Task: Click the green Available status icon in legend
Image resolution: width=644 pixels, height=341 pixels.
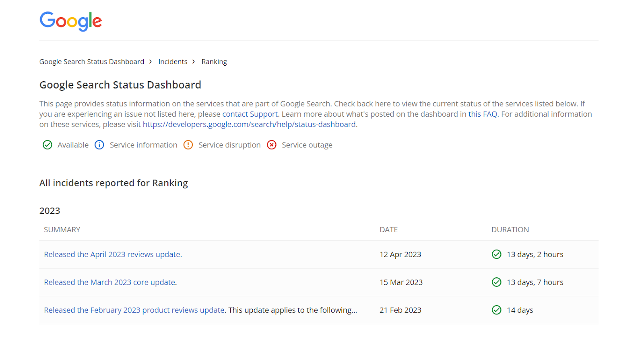Action: (x=47, y=145)
